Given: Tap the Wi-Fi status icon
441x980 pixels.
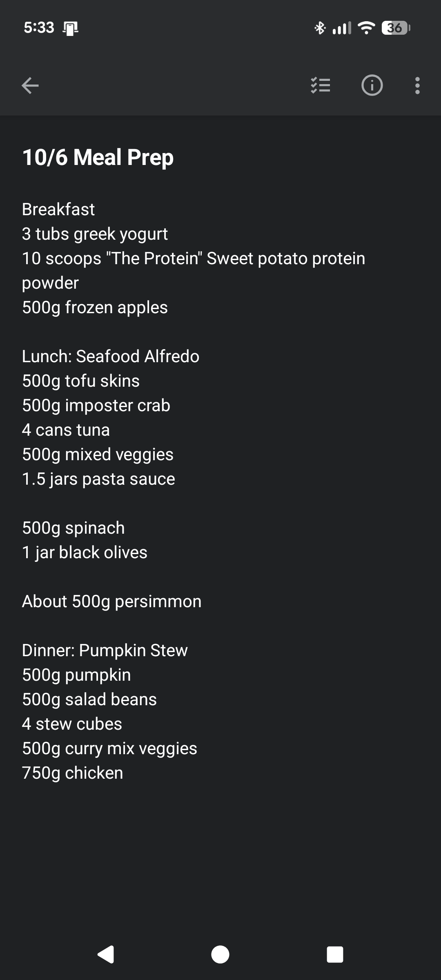Looking at the screenshot, I should click(366, 28).
